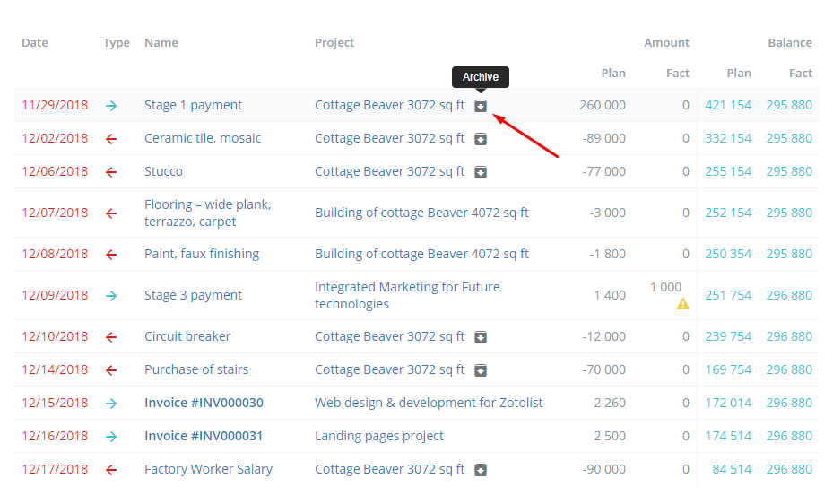Click expense arrow icon for Purchase of stairs
Image resolution: width=833 pixels, height=504 pixels.
111,370
